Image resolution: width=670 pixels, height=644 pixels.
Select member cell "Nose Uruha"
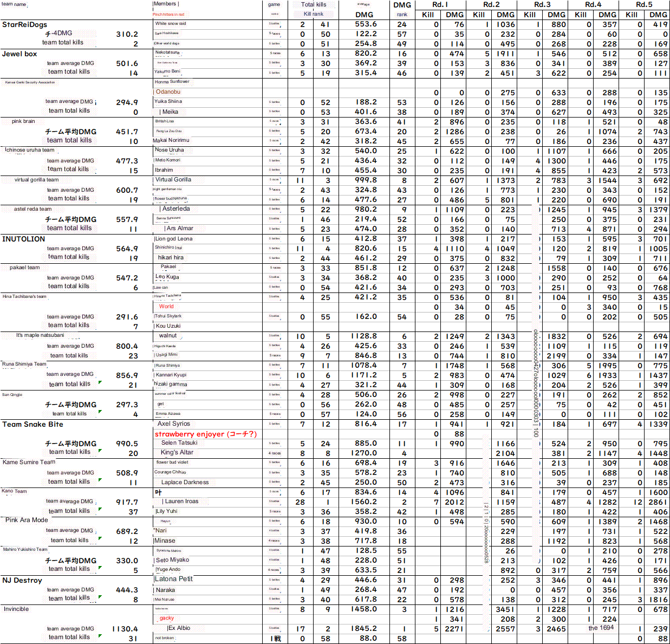[x=169, y=150]
